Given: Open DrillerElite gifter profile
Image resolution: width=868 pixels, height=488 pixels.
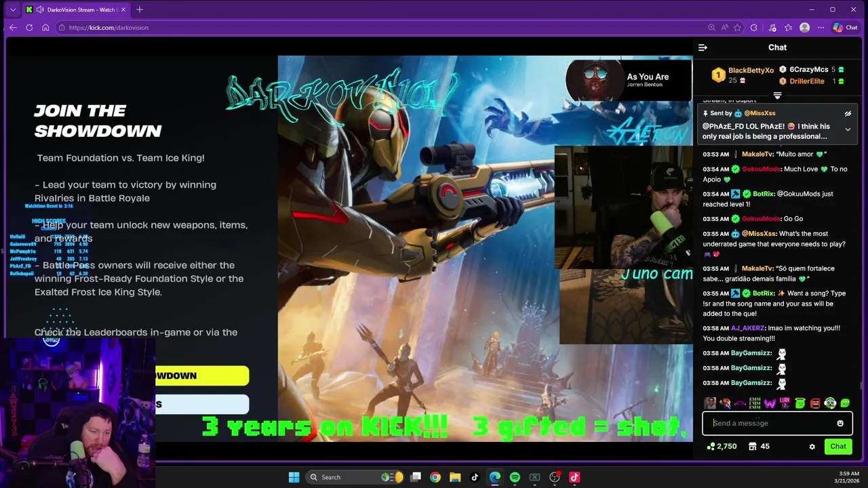Looking at the screenshot, I should point(807,81).
